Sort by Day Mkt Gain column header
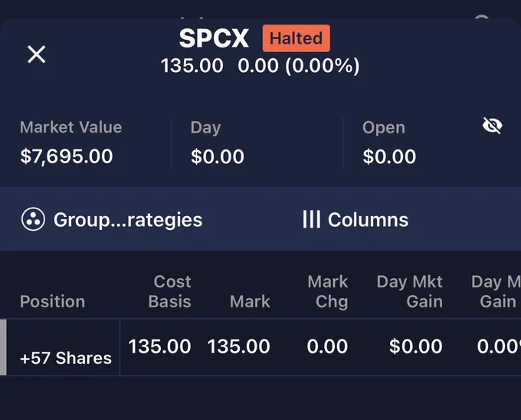This screenshot has height=420, width=521. coord(409,291)
